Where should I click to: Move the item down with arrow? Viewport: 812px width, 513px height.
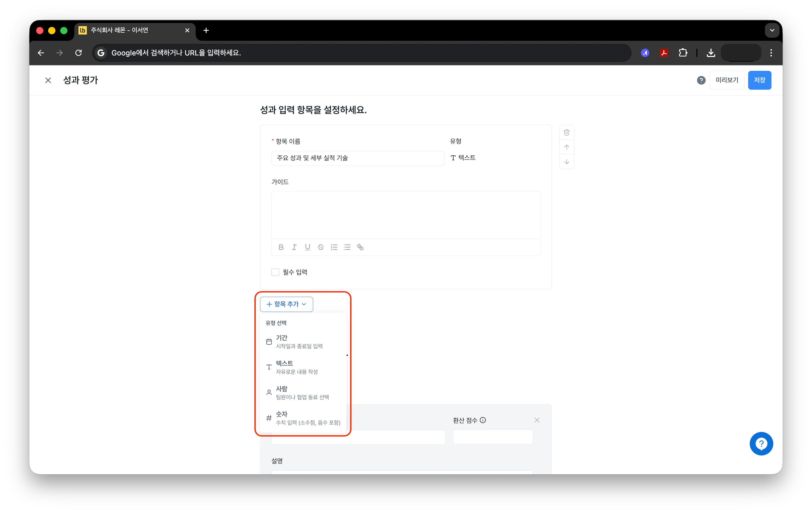click(567, 162)
